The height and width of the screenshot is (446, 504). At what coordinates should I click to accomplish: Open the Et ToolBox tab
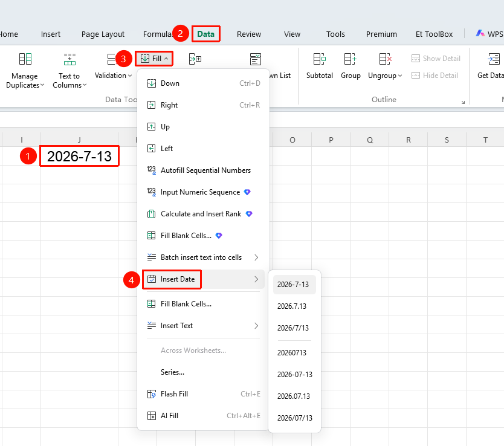(x=434, y=34)
